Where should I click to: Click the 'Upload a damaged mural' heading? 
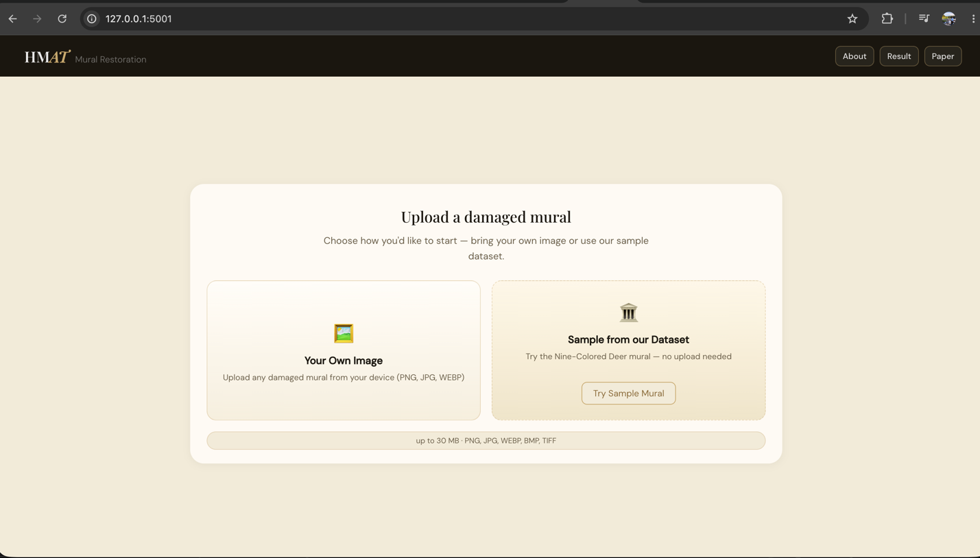(x=486, y=217)
